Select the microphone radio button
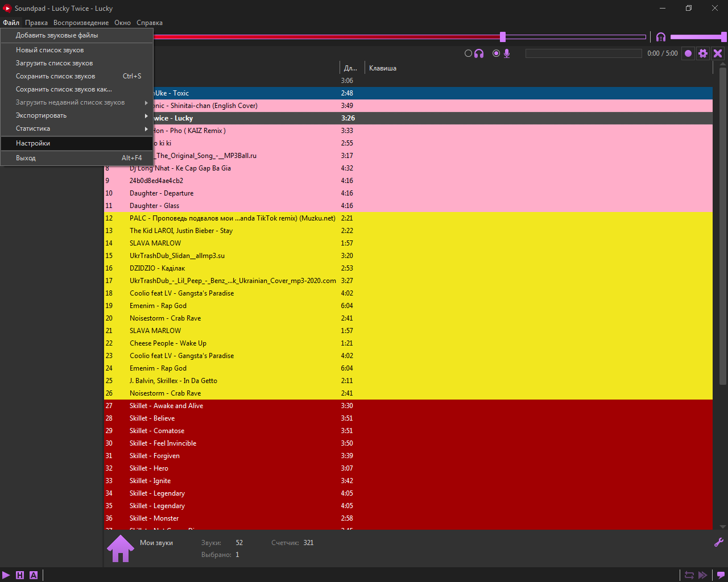The image size is (728, 582). 497,53
